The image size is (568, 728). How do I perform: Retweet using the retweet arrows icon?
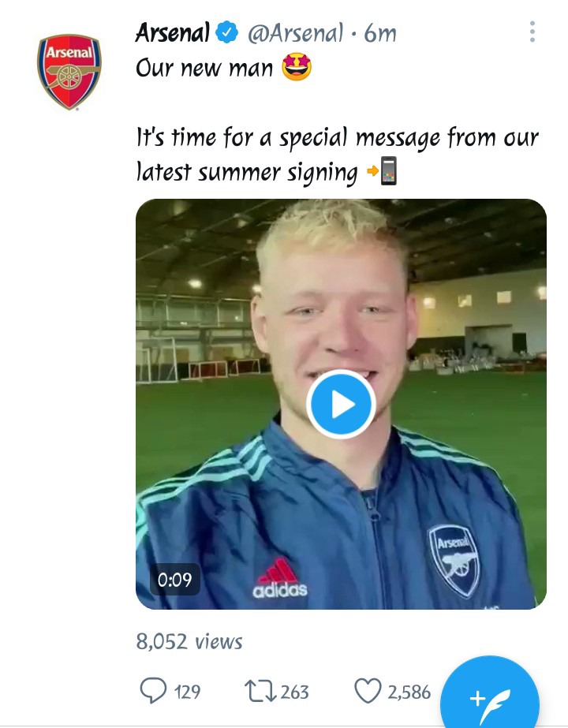pos(260,691)
